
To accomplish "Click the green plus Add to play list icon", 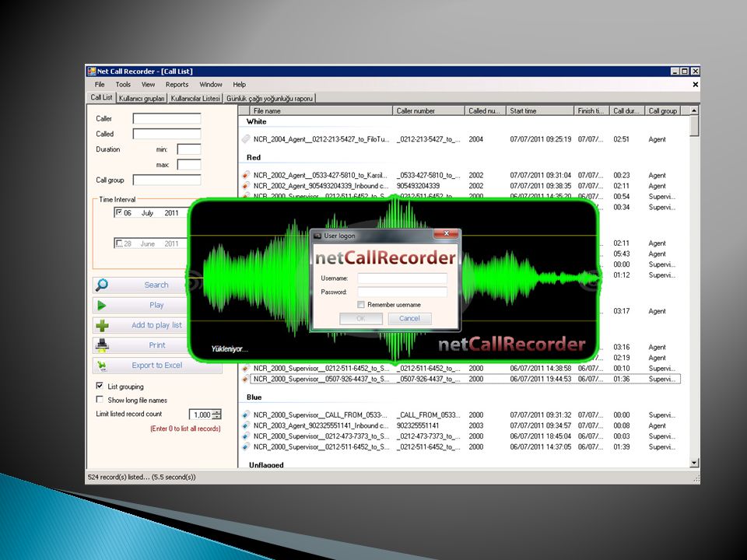I will pos(102,325).
